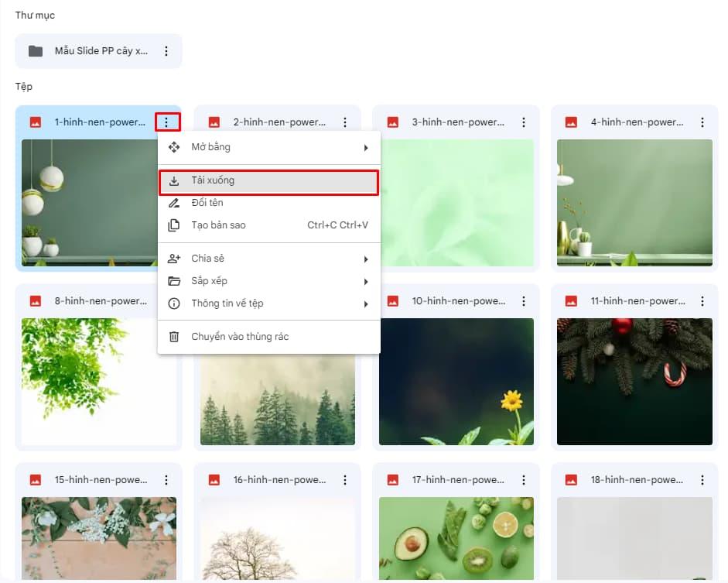Click the trash icon beside Chuyển vào thùng rác
This screenshot has height=583, width=728.
[x=174, y=336]
